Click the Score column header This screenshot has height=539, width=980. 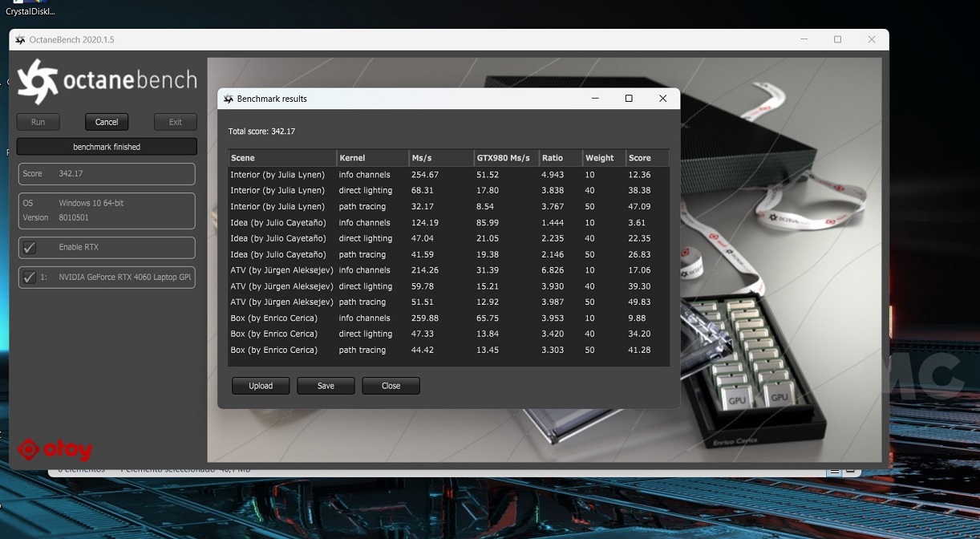click(646, 158)
